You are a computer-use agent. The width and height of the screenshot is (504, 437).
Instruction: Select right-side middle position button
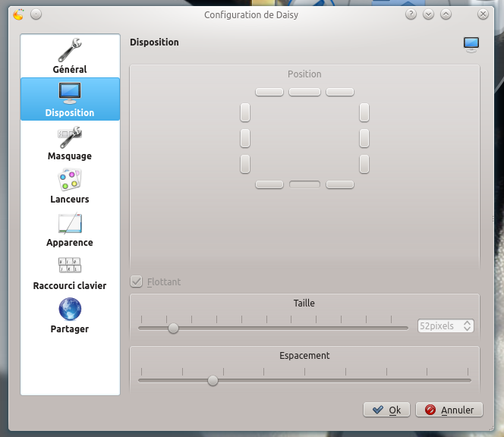[x=364, y=138]
